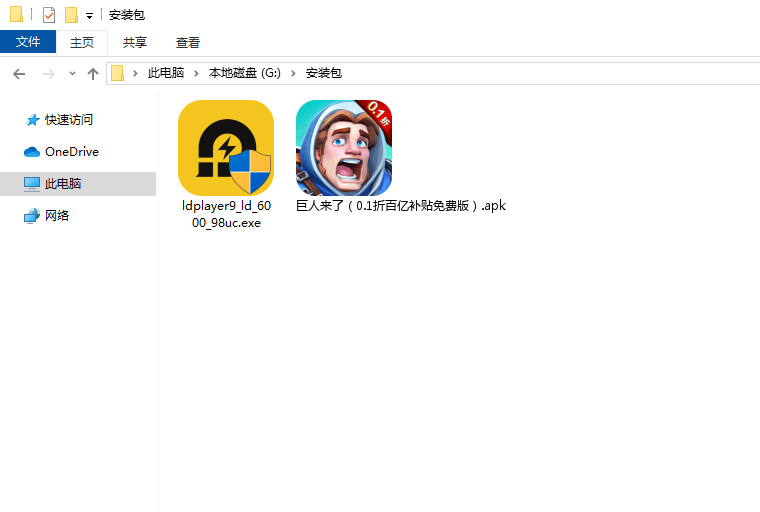Click the New Folder icon in title bar
The height and width of the screenshot is (512, 760).
[x=71, y=15]
